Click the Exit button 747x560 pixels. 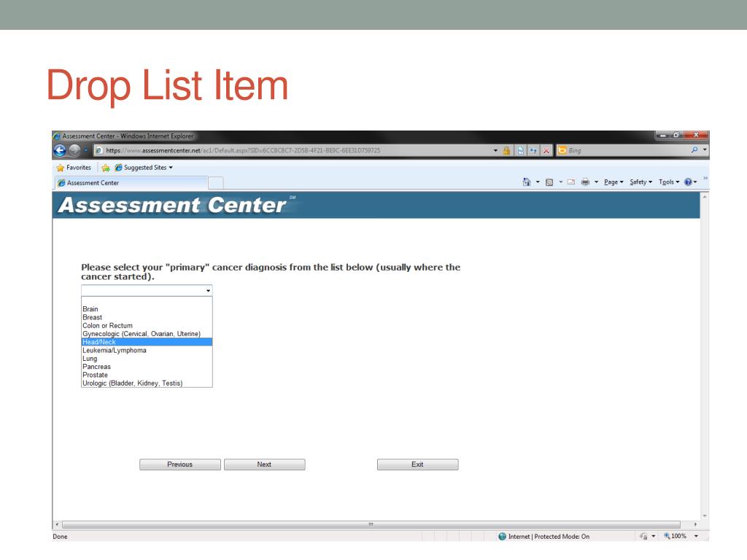(x=418, y=464)
